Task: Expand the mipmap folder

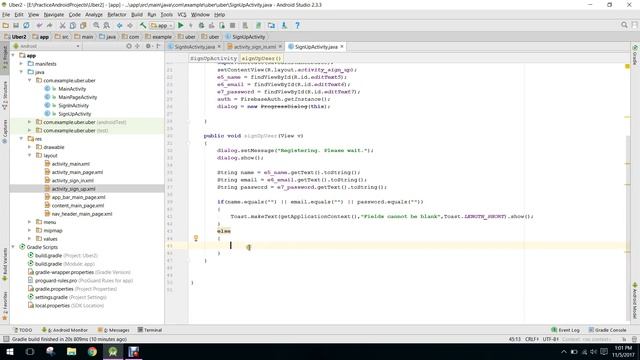Action: tap(29, 230)
